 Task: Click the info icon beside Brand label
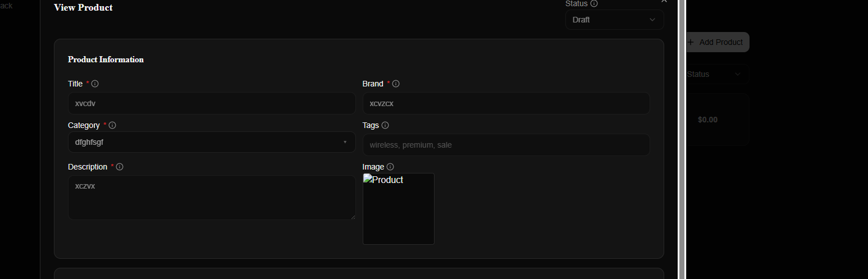pos(396,84)
